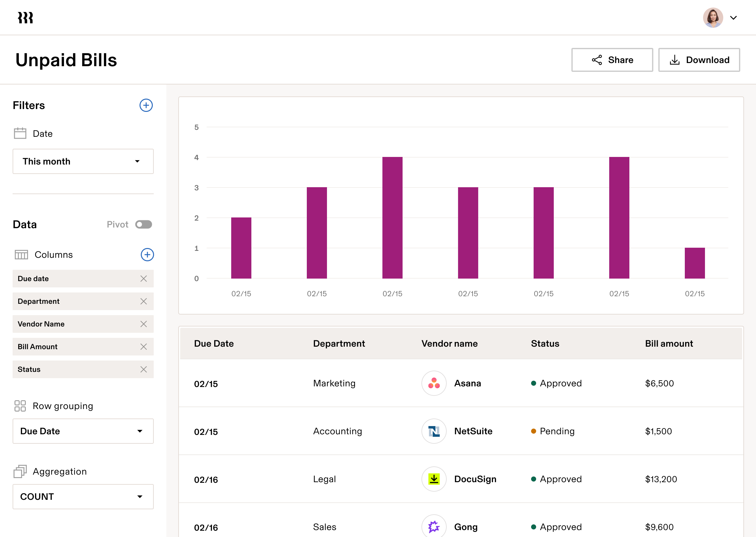Toggle the Pivot switch on
The width and height of the screenshot is (756, 537).
coord(143,224)
